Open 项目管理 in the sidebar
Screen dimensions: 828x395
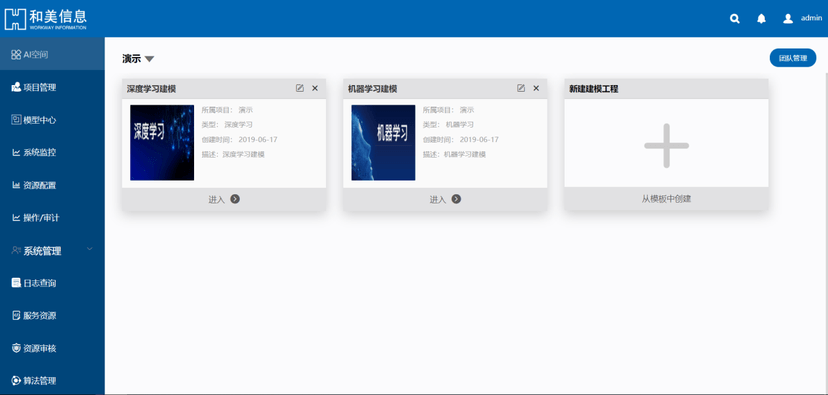tap(34, 88)
